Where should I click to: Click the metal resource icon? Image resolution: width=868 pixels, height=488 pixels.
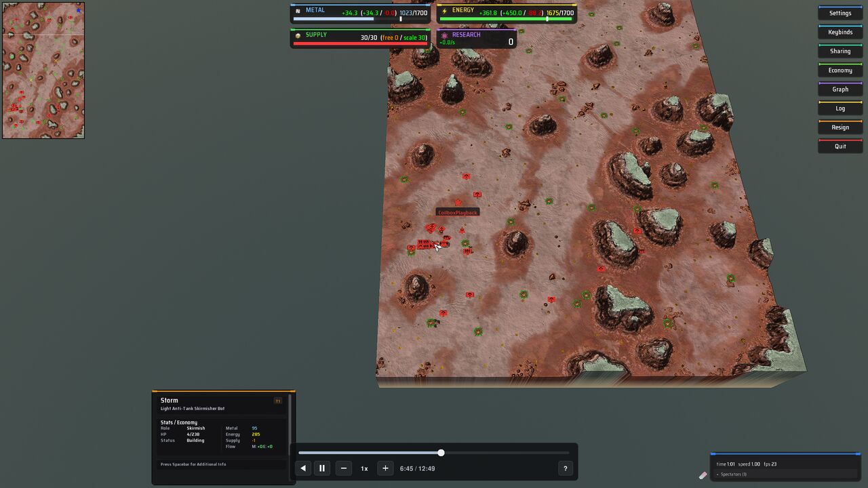point(298,11)
